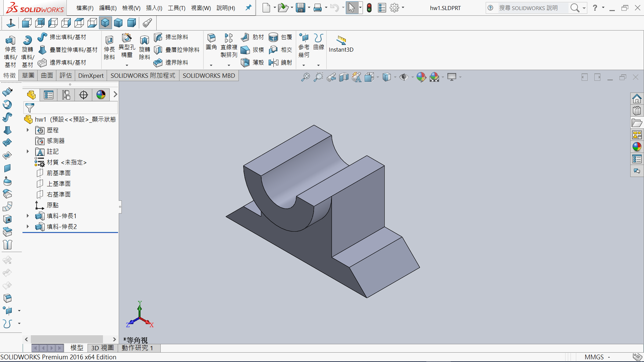Screen dimensions: 644x362
Task: Click the Rebuild traffic light icon
Action: click(x=369, y=8)
